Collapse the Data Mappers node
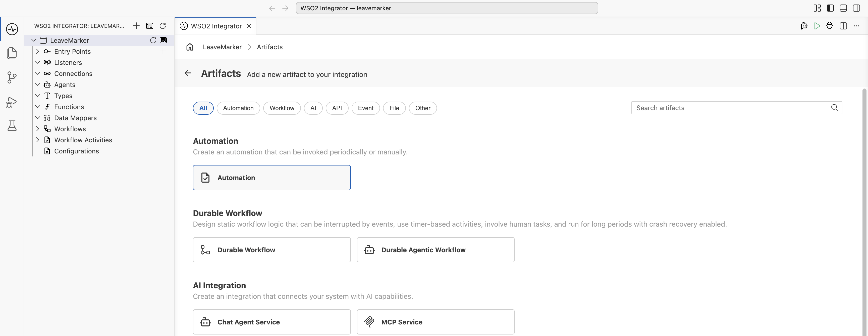Viewport: 868px width, 336px height. tap(38, 118)
